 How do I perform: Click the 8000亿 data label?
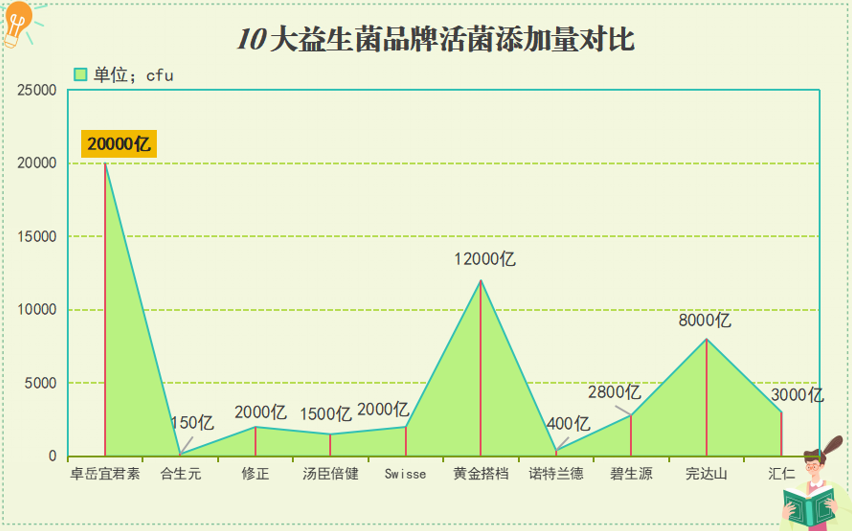[x=704, y=320]
